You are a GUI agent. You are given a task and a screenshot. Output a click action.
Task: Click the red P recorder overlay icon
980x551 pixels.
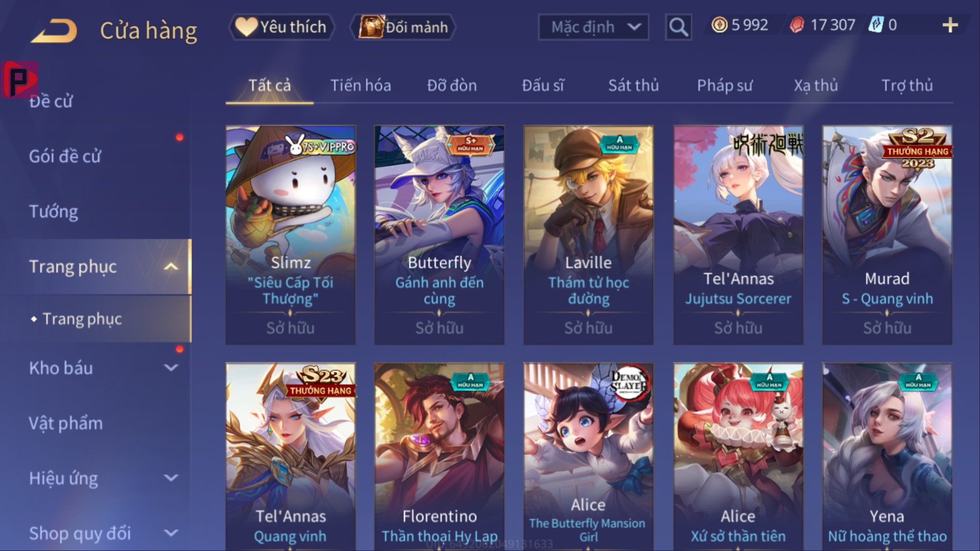tap(19, 80)
